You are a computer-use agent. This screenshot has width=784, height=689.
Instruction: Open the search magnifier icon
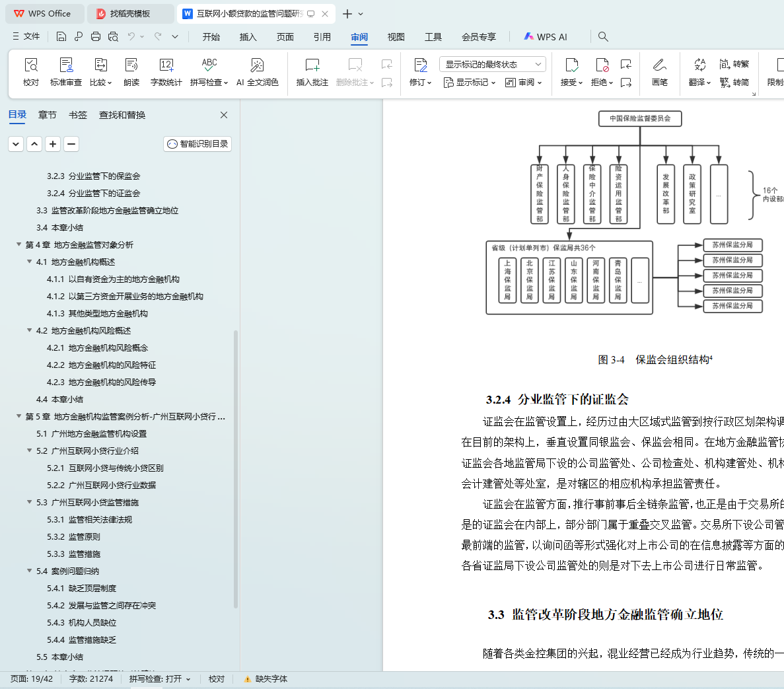tap(603, 36)
